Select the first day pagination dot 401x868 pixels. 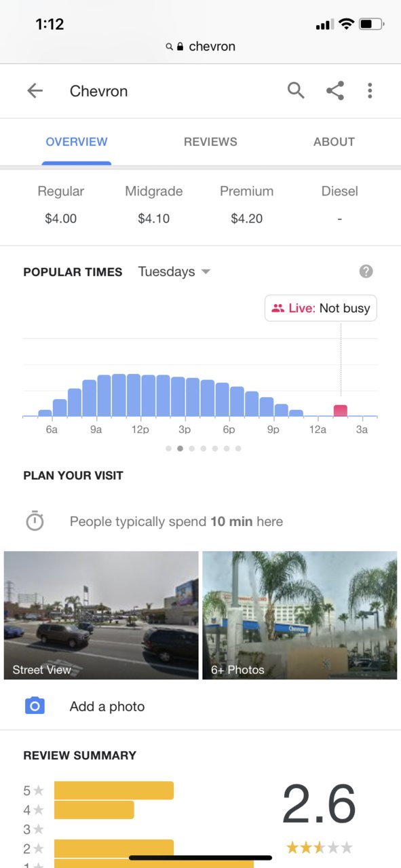168,449
